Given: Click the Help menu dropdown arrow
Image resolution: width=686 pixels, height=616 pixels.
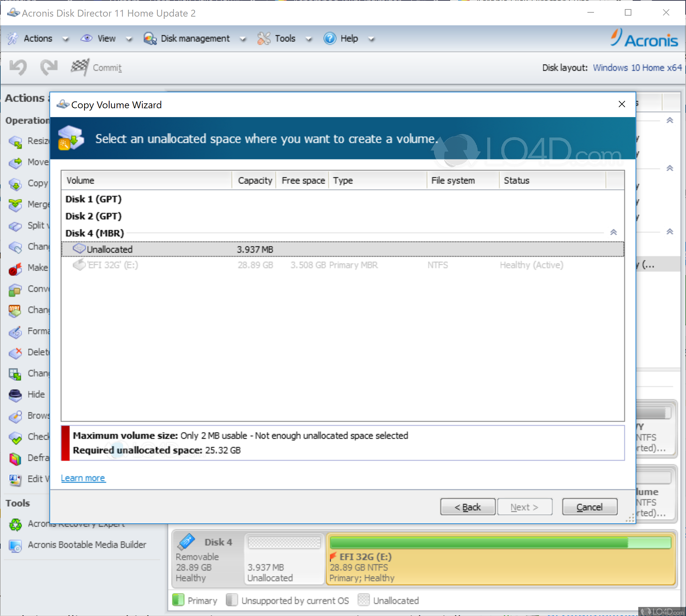Looking at the screenshot, I should pyautogui.click(x=371, y=39).
